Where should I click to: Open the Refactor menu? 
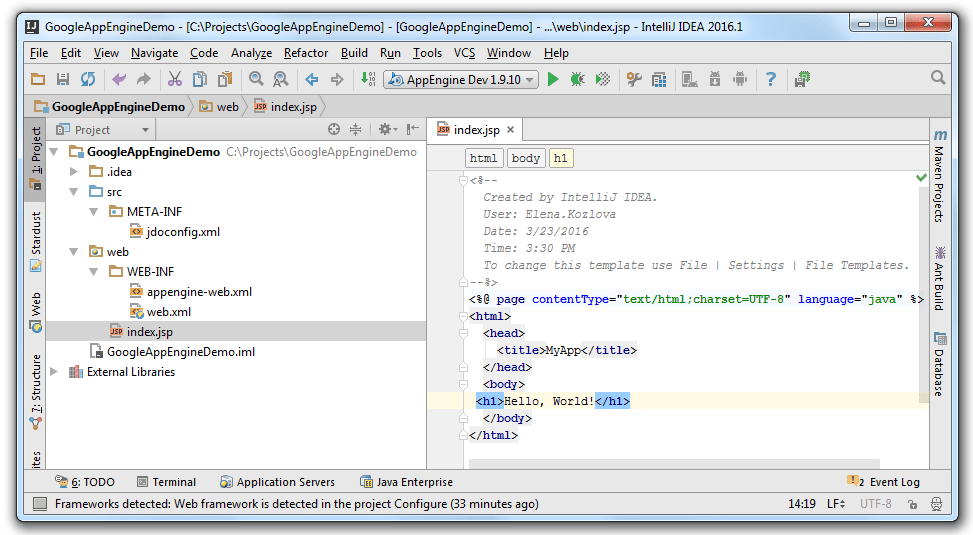point(305,53)
